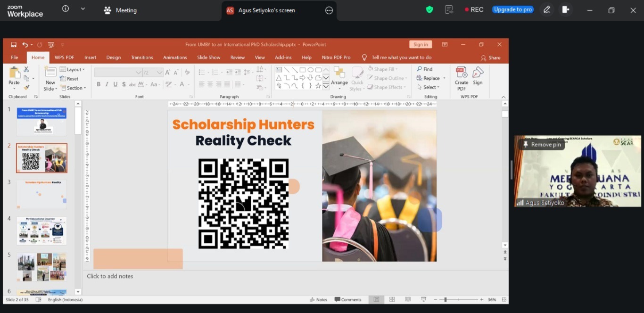Screen dimensions: 644x313
Task: Click the Create PDF icon
Action: click(x=461, y=79)
